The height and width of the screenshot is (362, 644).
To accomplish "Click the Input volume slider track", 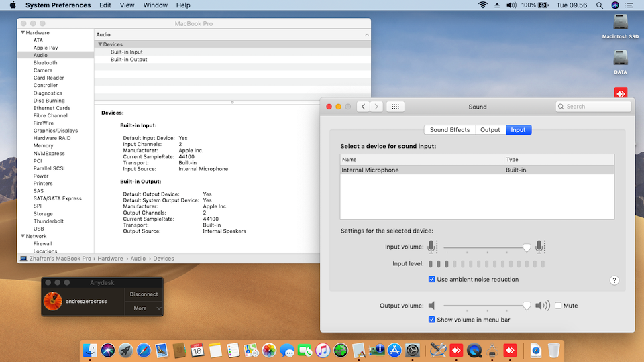I will click(x=483, y=247).
